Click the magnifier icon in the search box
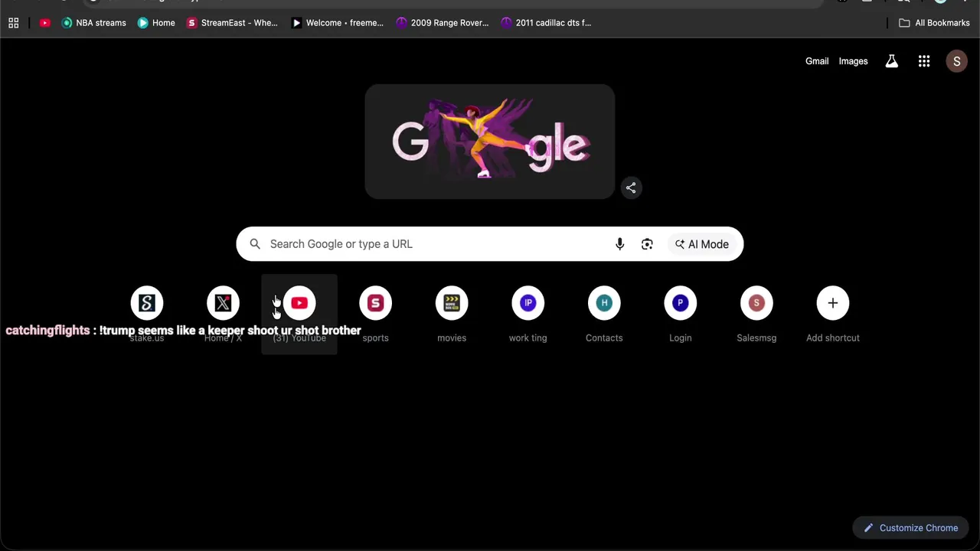This screenshot has width=980, height=551. [255, 244]
